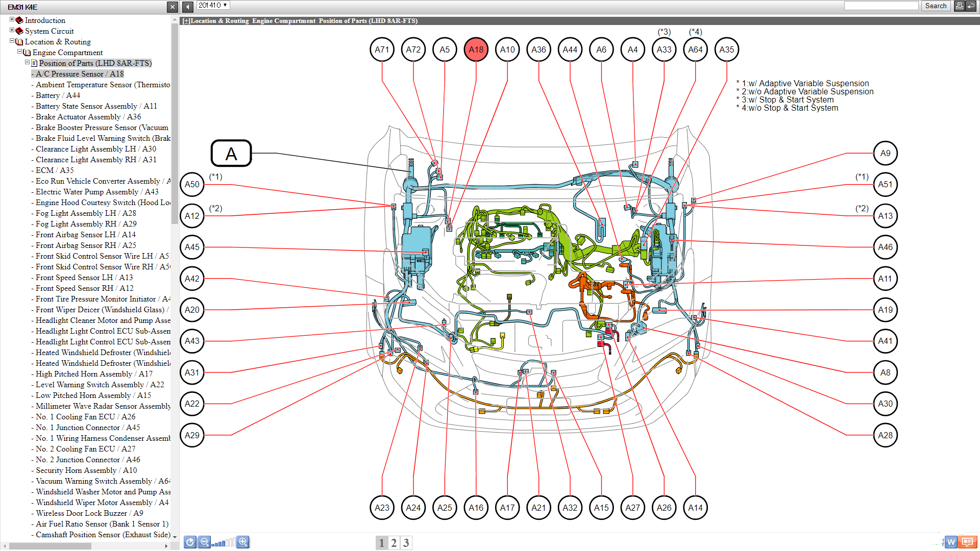Click the back arrow navigation button
Viewport: 980px width, 551px height.
point(188,7)
